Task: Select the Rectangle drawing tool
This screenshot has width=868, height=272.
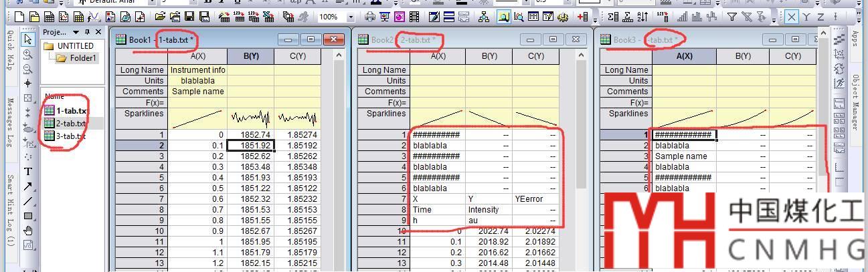Action: point(28,216)
